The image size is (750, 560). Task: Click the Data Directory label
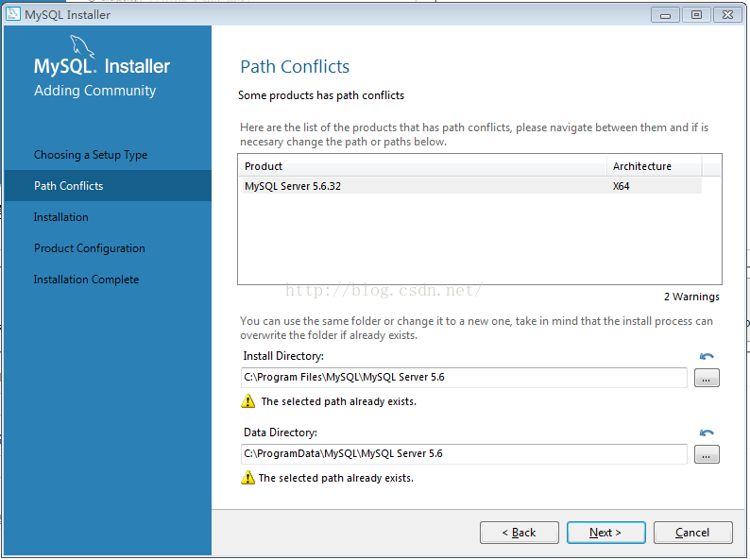[281, 433]
